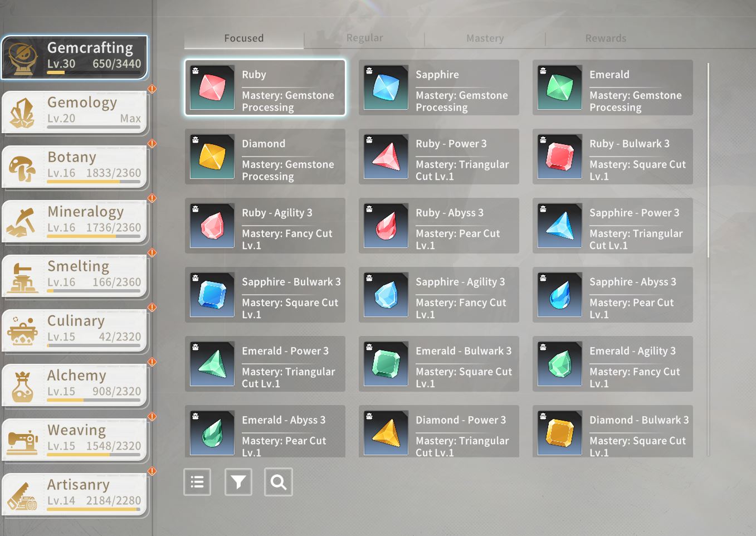Screen dimensions: 756x536
Task: Select the Sapphire - Abyss 3 gem icon
Action: [x=559, y=295]
